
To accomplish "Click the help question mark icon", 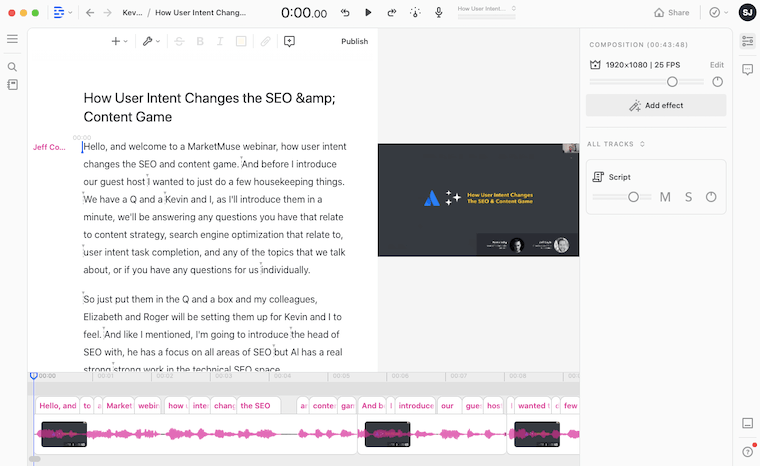I will tap(747, 452).
